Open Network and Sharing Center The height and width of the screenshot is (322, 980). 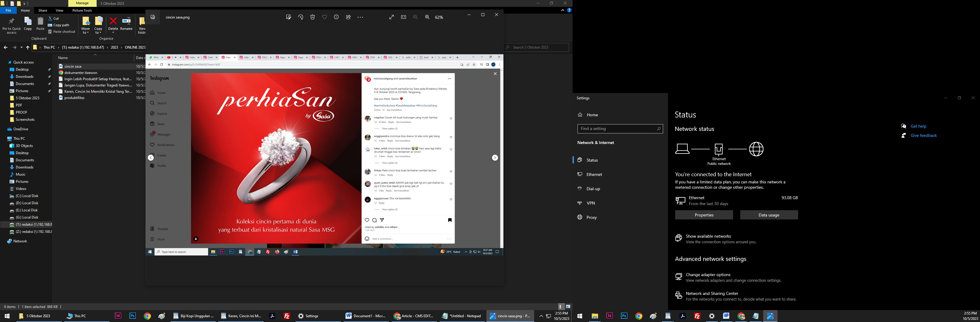(x=711, y=293)
